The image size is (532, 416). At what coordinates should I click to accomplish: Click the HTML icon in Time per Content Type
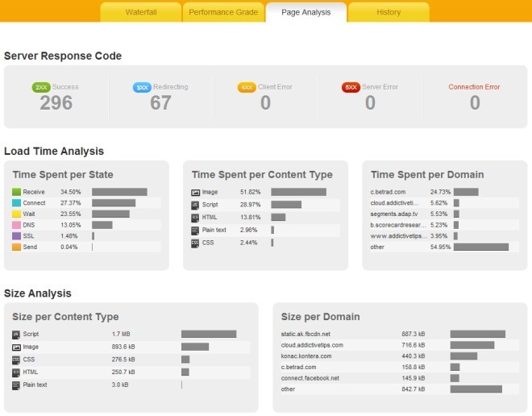(195, 218)
